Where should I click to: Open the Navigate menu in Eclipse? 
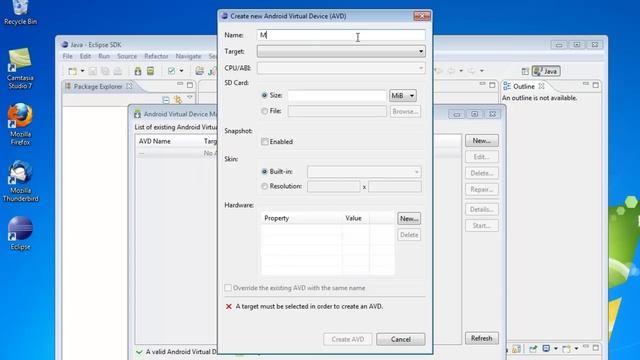pyautogui.click(x=188, y=56)
